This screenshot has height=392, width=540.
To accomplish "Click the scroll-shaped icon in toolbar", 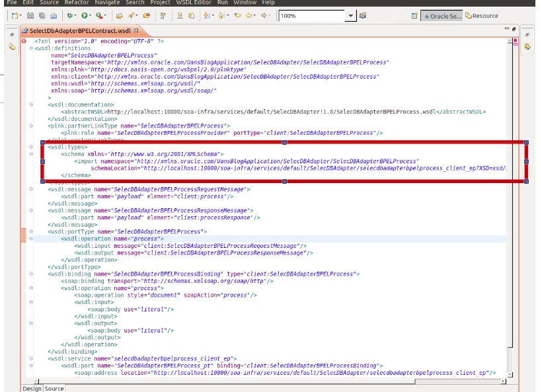I will [x=180, y=15].
